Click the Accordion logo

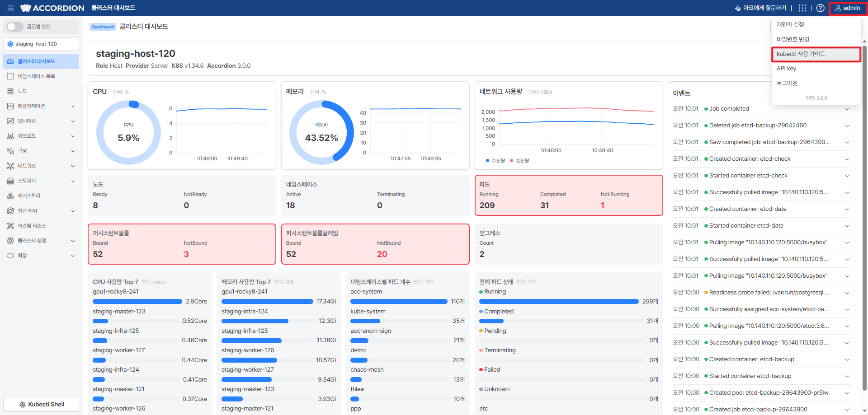coord(52,8)
